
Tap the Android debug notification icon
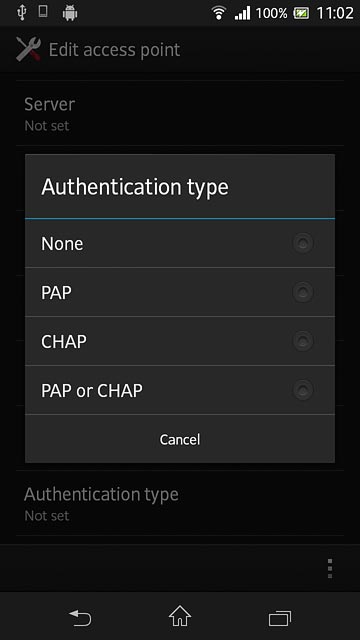click(x=70, y=13)
